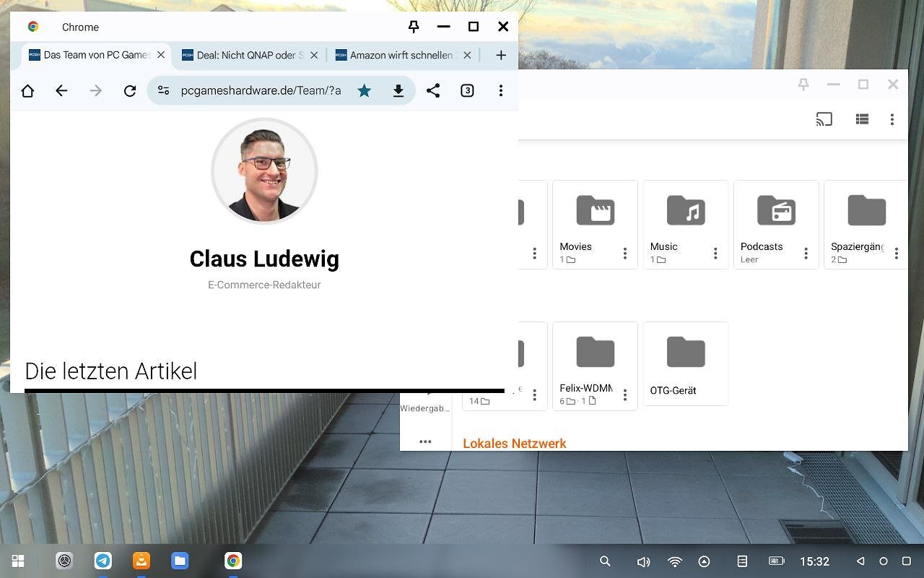Click the Chrome icon in taskbar
Screen dimensions: 924x578
tap(233, 561)
